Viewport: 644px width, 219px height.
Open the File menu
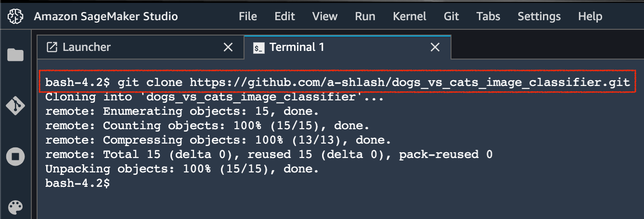coord(247,16)
